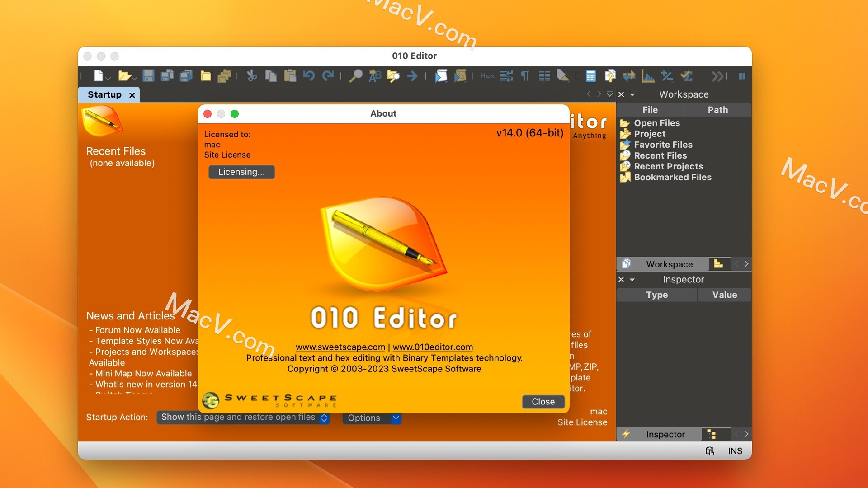The width and height of the screenshot is (868, 488).
Task: Expand the Options dropdown
Action: point(372,418)
